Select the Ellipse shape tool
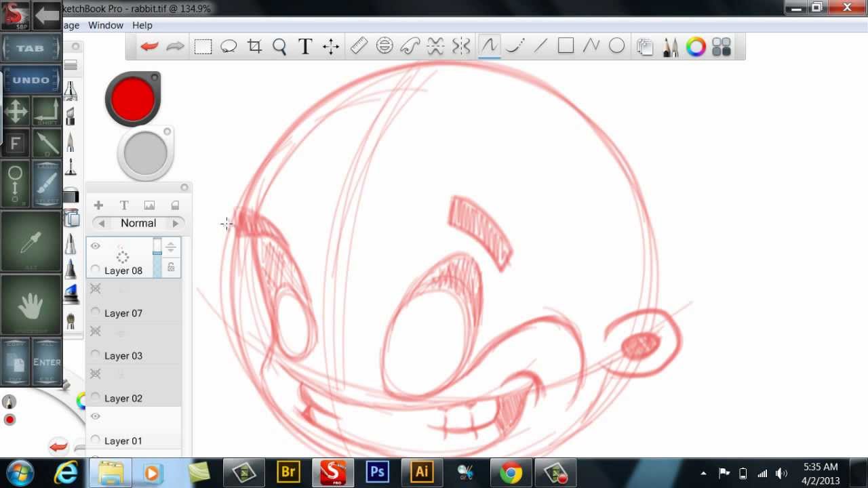 click(x=617, y=45)
